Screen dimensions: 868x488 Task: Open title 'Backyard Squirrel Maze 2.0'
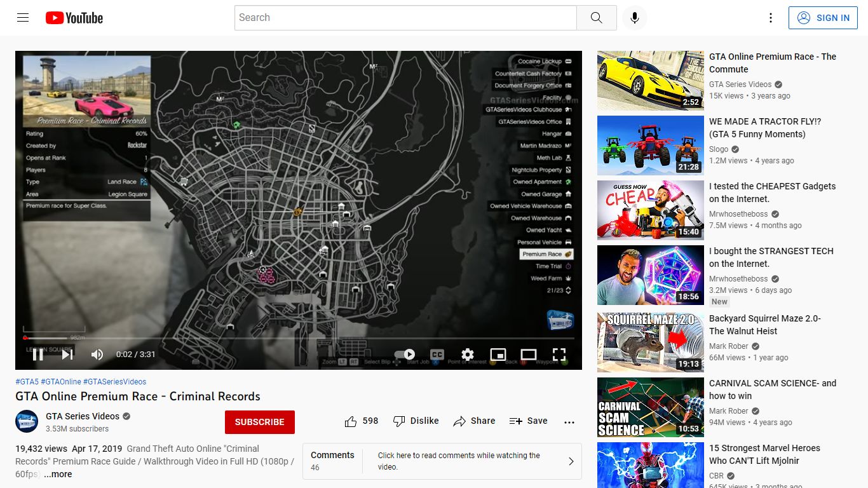765,325
